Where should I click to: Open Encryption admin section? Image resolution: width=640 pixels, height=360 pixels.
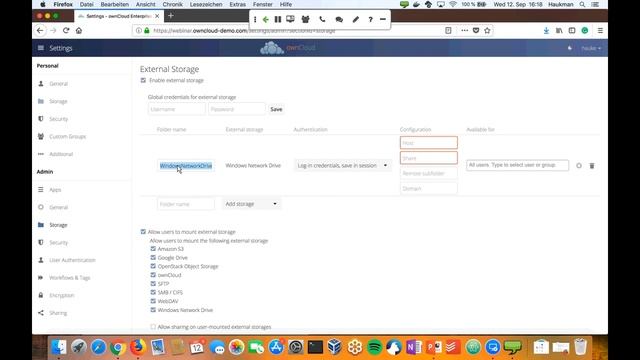click(62, 295)
